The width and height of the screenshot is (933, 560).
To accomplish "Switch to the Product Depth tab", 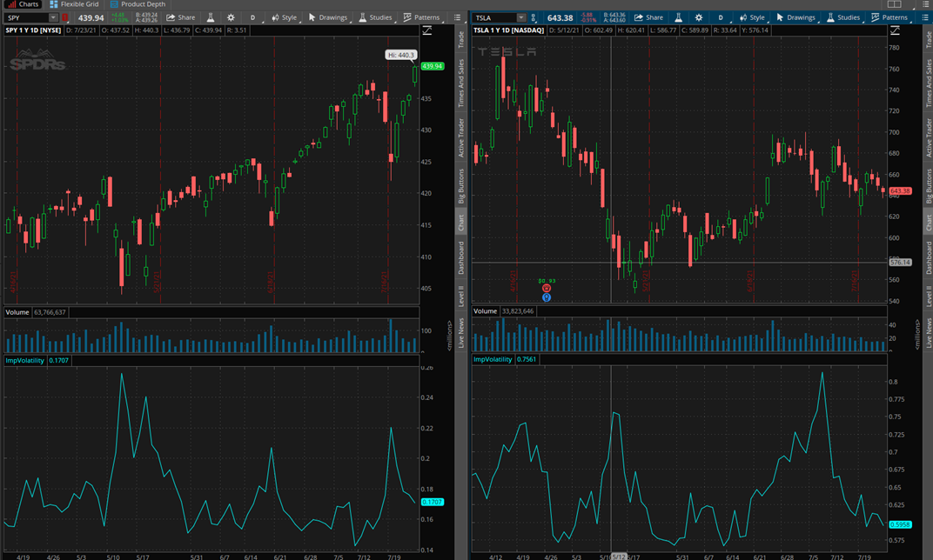I will pyautogui.click(x=138, y=4).
